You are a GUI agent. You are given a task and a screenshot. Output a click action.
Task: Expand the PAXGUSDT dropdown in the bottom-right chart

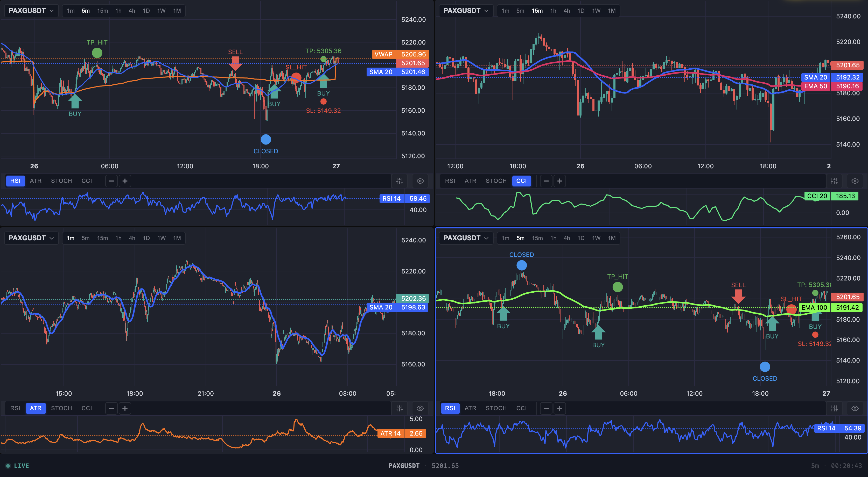point(466,238)
